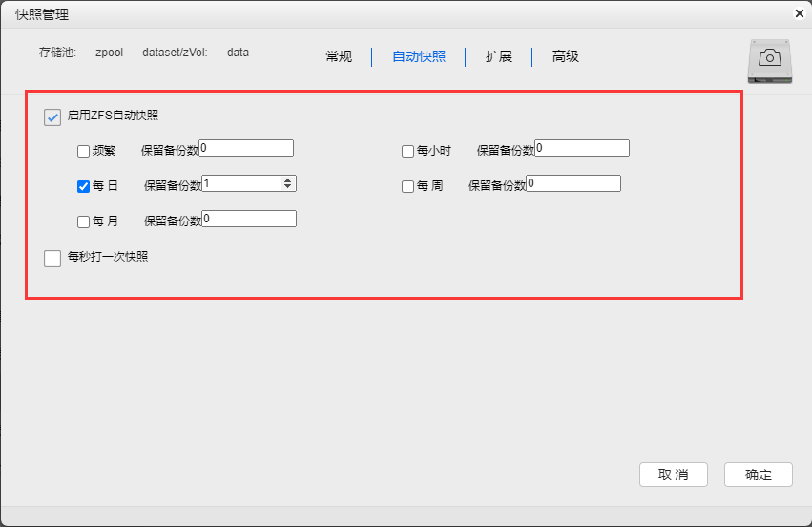
Task: Disable the 启用ZFS自动快照 checkbox
Action: 52,116
